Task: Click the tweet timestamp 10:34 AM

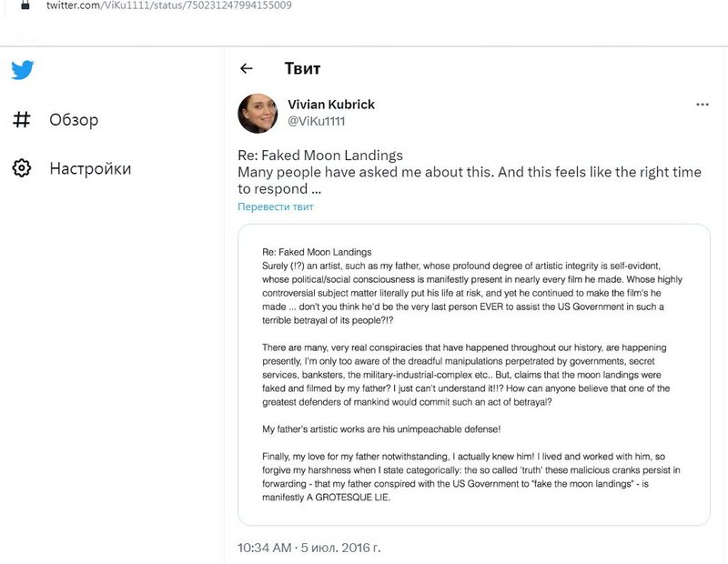Action: coord(264,548)
